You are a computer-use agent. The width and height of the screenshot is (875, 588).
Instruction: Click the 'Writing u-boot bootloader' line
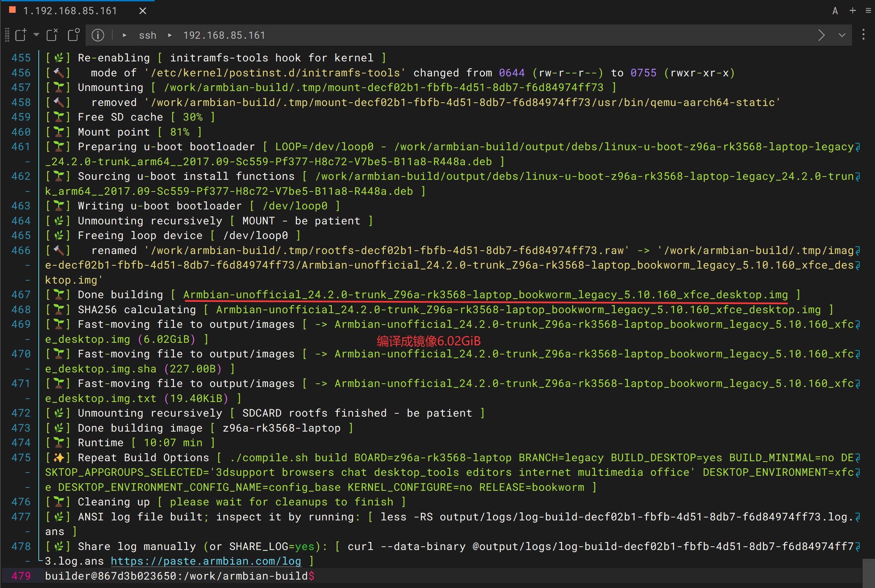point(193,206)
